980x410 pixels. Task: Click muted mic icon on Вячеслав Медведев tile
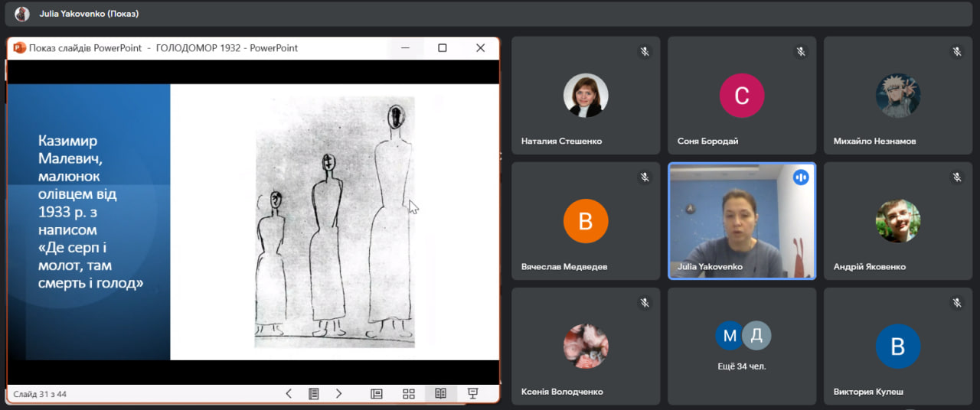coord(645,177)
